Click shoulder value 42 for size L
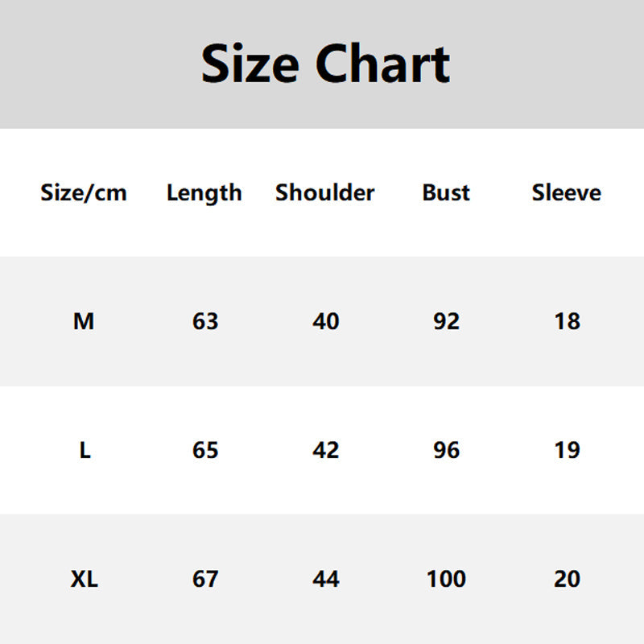 (325, 451)
